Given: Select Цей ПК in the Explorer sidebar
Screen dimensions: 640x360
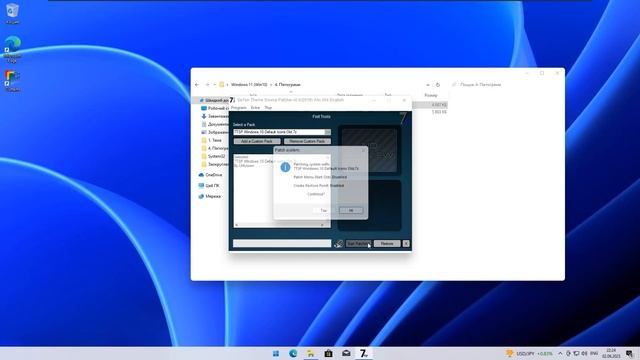Looking at the screenshot, I should click(209, 185).
